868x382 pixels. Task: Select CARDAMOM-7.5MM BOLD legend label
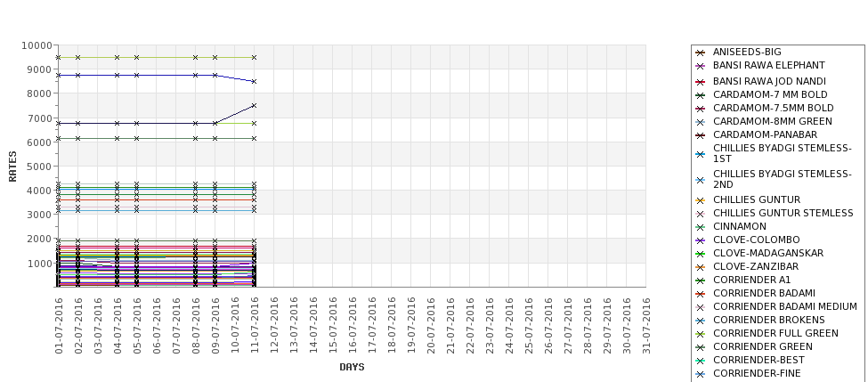tap(773, 108)
